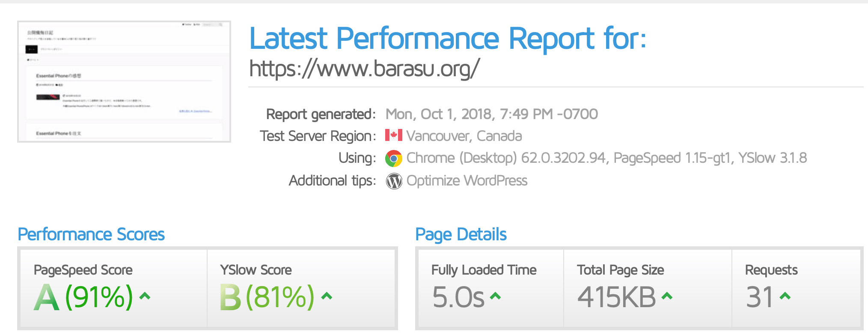Click the arrow next to 5.0s load time
Image resolution: width=868 pixels, height=335 pixels.
[x=495, y=296]
